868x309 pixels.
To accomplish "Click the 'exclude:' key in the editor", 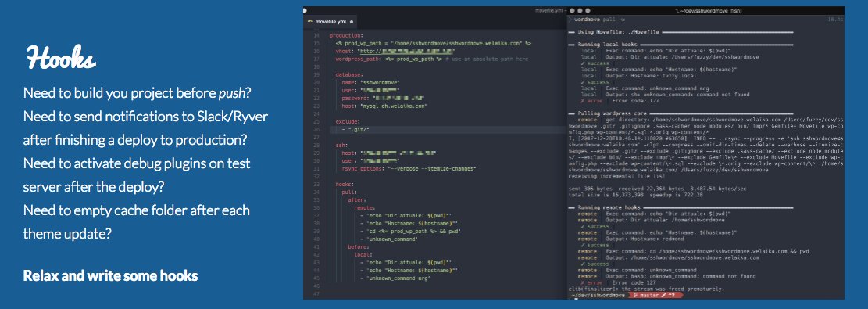I will coord(347,121).
